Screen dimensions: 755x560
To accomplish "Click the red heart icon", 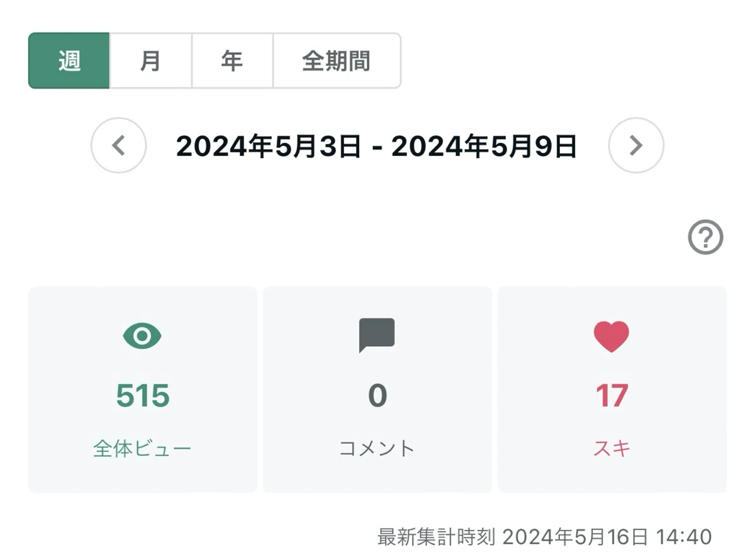I will pyautogui.click(x=612, y=336).
